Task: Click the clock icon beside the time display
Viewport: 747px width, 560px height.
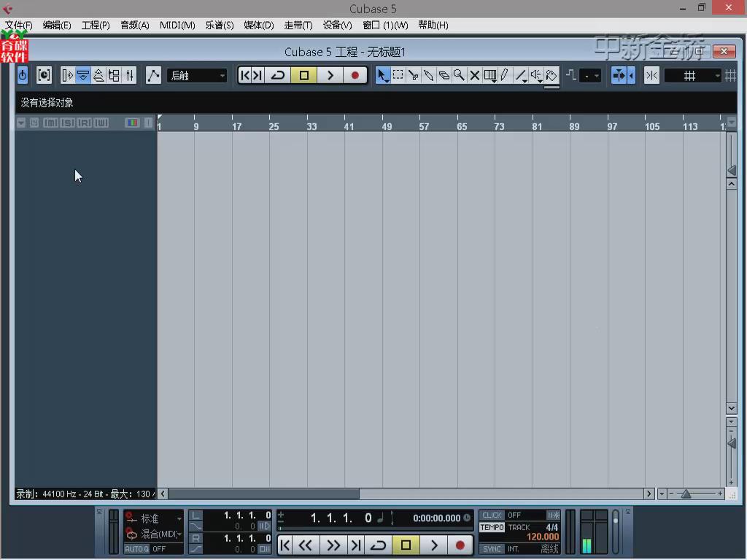Action: tap(467, 518)
